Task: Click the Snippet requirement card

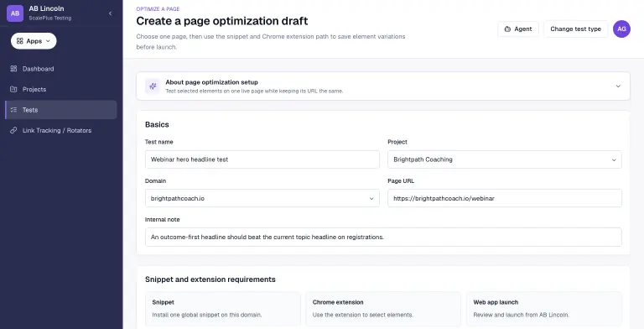Action: 223,309
